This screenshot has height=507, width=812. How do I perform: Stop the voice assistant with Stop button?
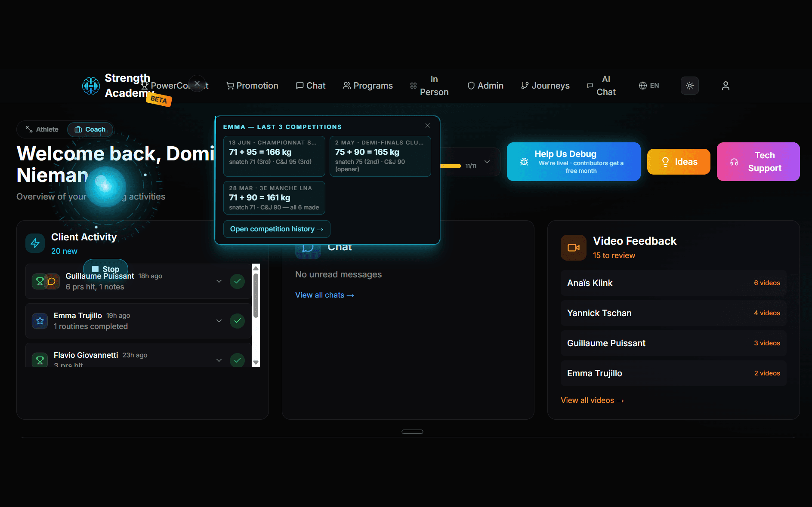coord(105,269)
